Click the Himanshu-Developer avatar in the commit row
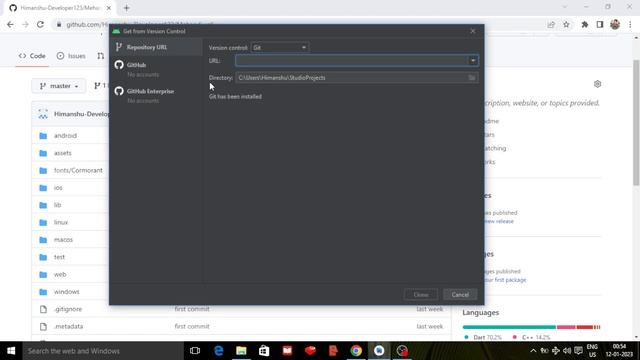Viewport: 640px width, 360px height. (x=43, y=114)
